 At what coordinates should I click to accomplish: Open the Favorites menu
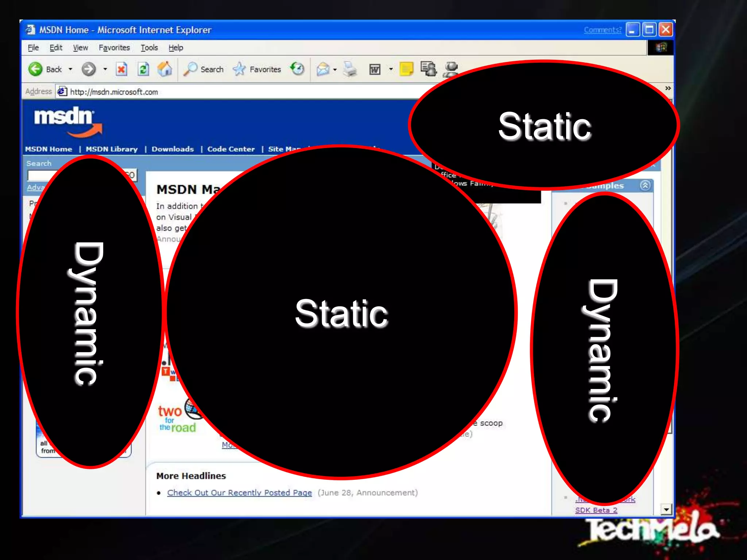114,48
